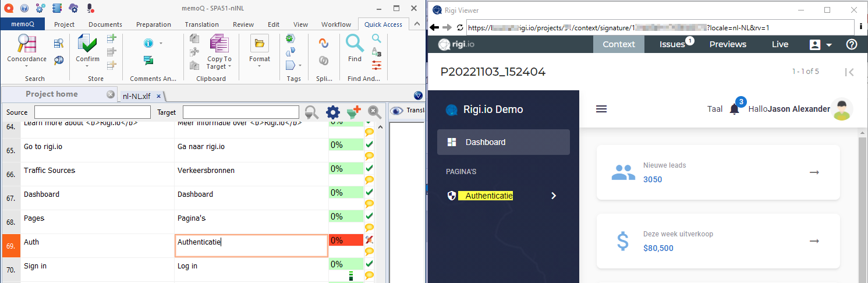Click the Paste icon in Clipboard group
The width and height of the screenshot is (868, 283).
(195, 65)
